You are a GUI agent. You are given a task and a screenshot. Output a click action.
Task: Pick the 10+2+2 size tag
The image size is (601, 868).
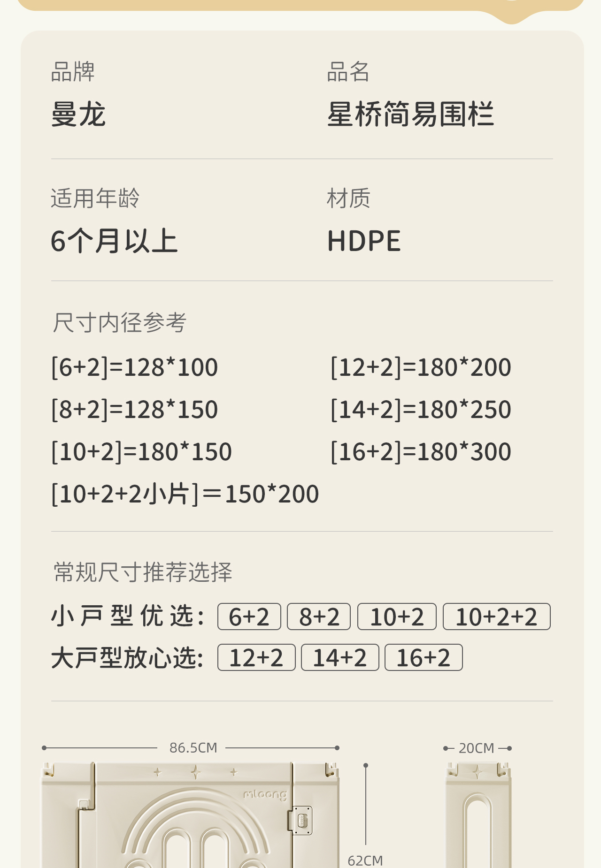pyautogui.click(x=496, y=617)
